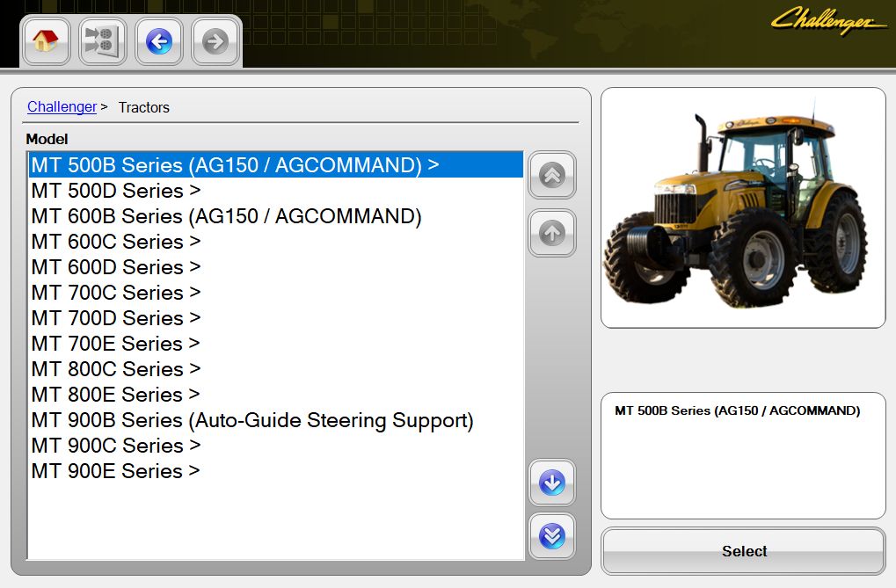The width and height of the screenshot is (896, 588).
Task: Open the Challenger breadcrumb link
Action: click(62, 106)
